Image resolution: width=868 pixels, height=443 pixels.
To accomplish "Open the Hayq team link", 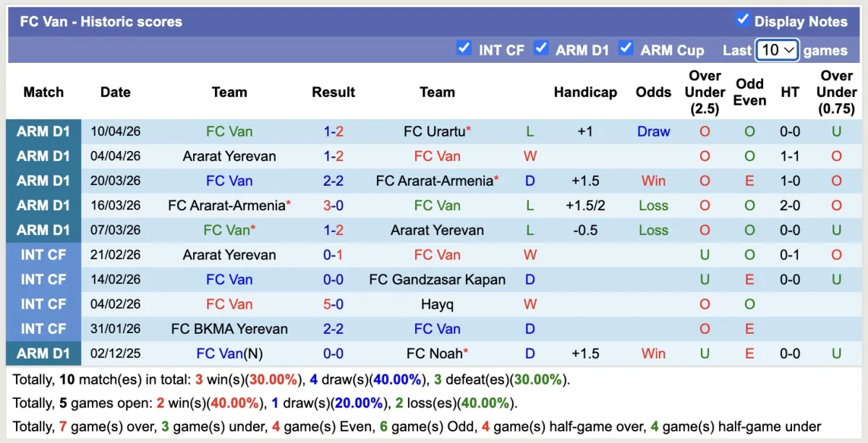I will pyautogui.click(x=437, y=304).
